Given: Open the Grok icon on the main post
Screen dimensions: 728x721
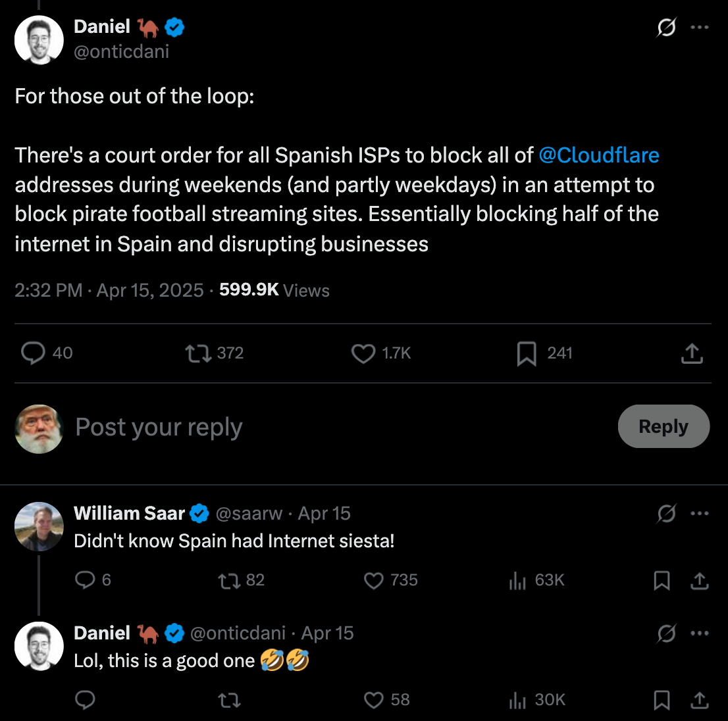Looking at the screenshot, I should [666, 28].
